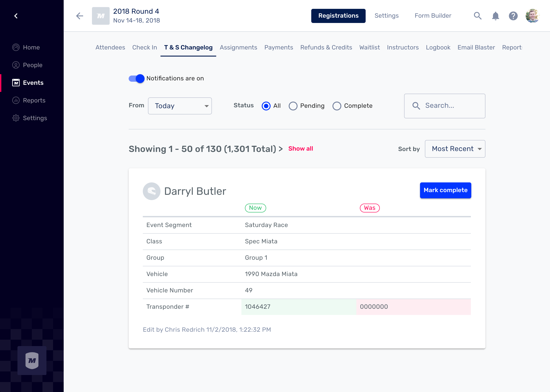Open the help question mark icon
This screenshot has width=550, height=392.
(x=513, y=16)
